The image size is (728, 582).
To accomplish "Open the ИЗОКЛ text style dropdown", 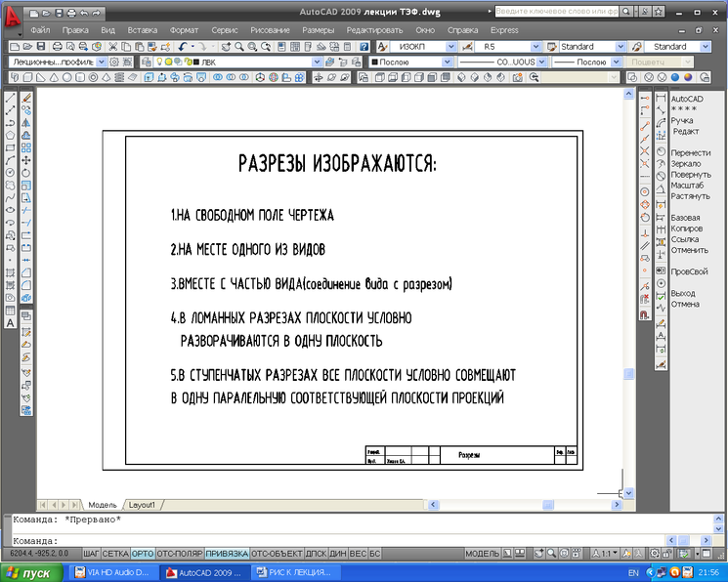I will click(x=450, y=47).
